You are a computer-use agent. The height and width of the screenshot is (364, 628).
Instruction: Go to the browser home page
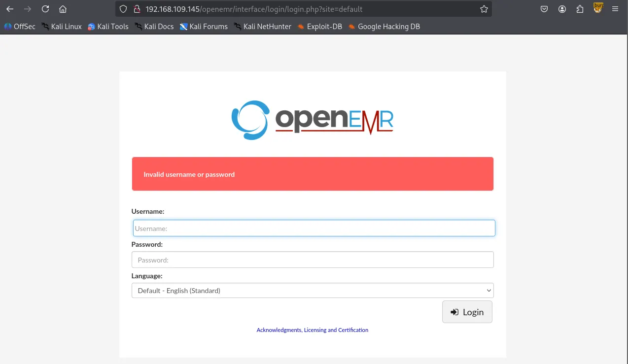pyautogui.click(x=63, y=9)
